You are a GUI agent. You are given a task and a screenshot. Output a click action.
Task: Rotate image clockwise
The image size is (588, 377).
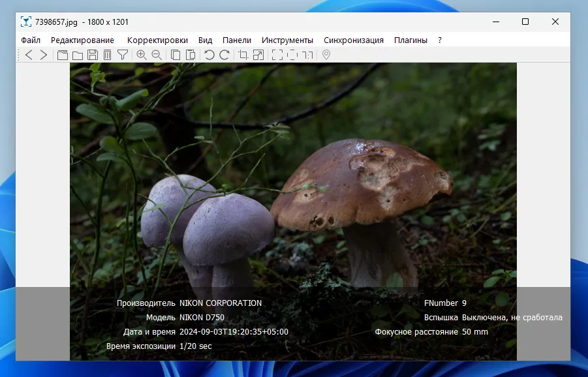pos(224,55)
